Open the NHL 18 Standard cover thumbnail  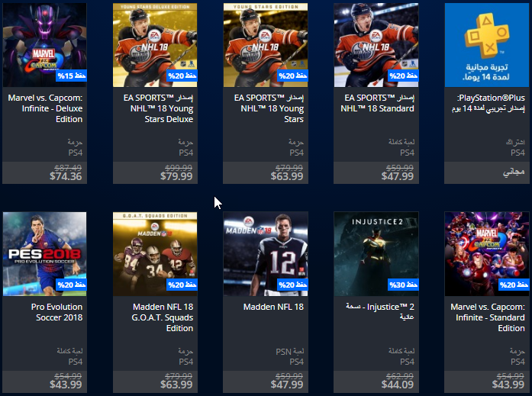376,45
